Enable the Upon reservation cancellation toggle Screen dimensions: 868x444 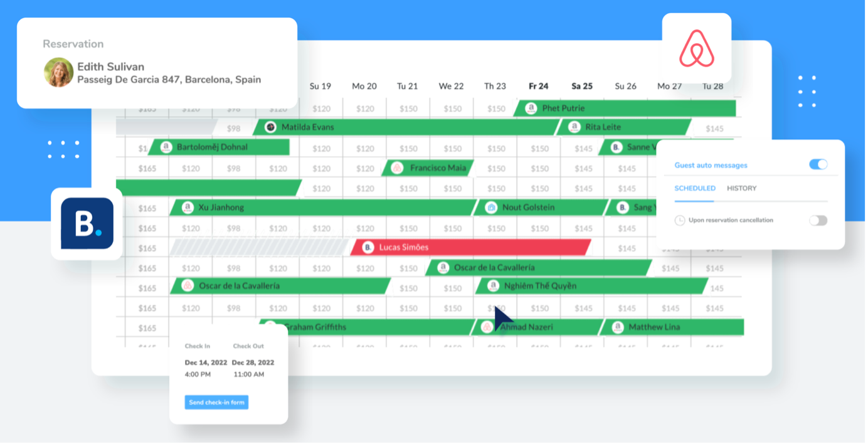(818, 221)
